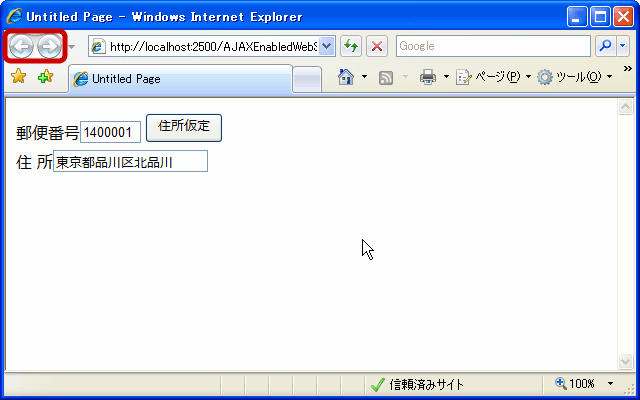Click the 100% zoom level button
This screenshot has width=640, height=400.
pyautogui.click(x=575, y=384)
